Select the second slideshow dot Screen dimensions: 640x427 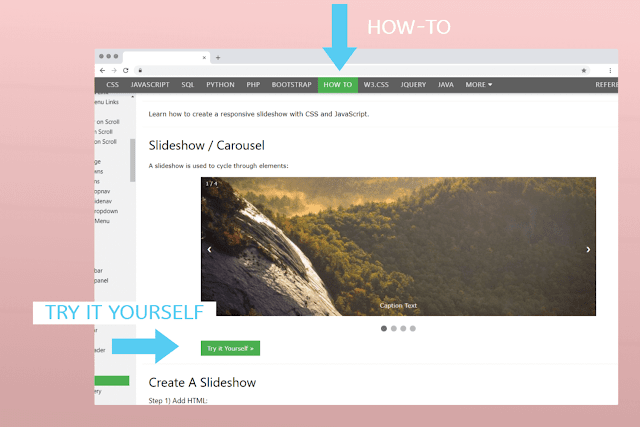[393, 329]
